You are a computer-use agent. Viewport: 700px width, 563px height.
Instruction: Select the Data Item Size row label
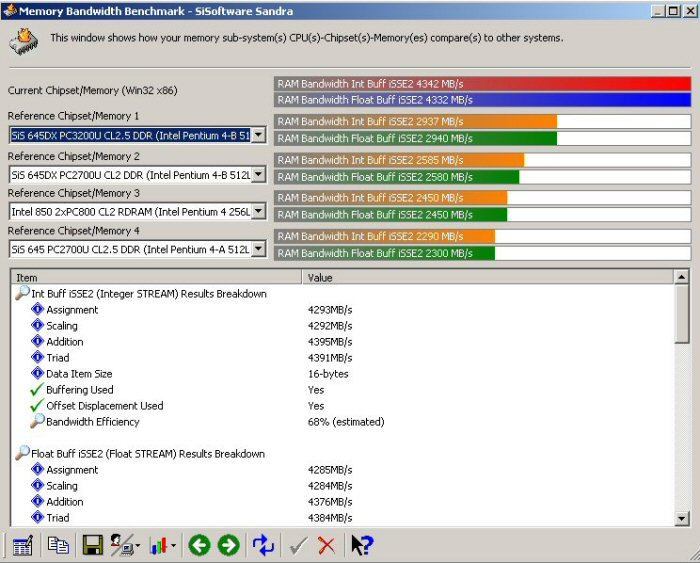click(x=79, y=373)
